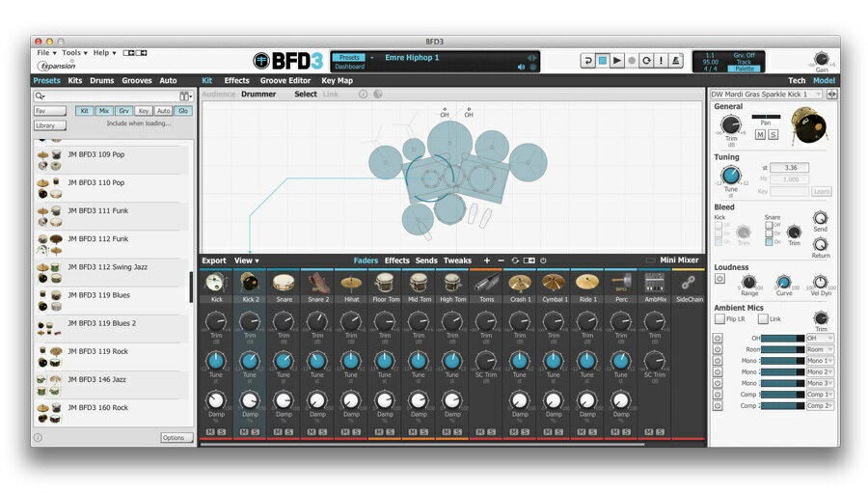
Task: Switch mixer to the Effects view
Action: [397, 260]
